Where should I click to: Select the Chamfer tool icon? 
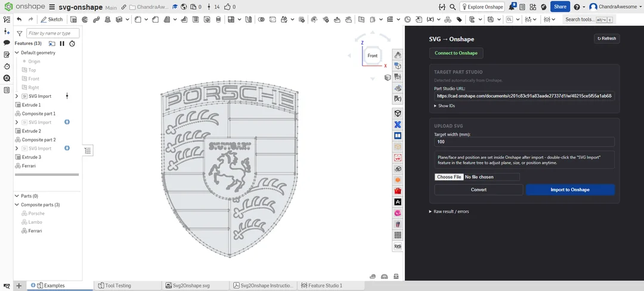(x=156, y=19)
